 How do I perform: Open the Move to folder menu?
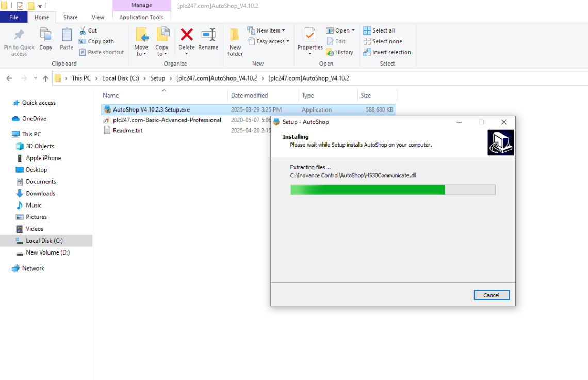(x=141, y=42)
